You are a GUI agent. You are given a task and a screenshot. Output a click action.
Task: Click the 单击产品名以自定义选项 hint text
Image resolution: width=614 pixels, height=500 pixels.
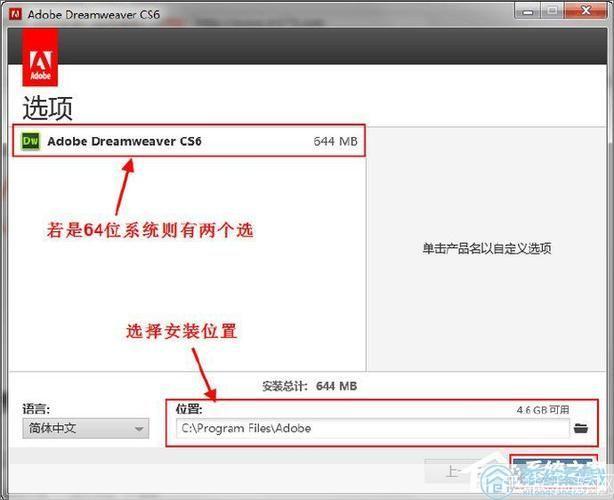point(487,248)
